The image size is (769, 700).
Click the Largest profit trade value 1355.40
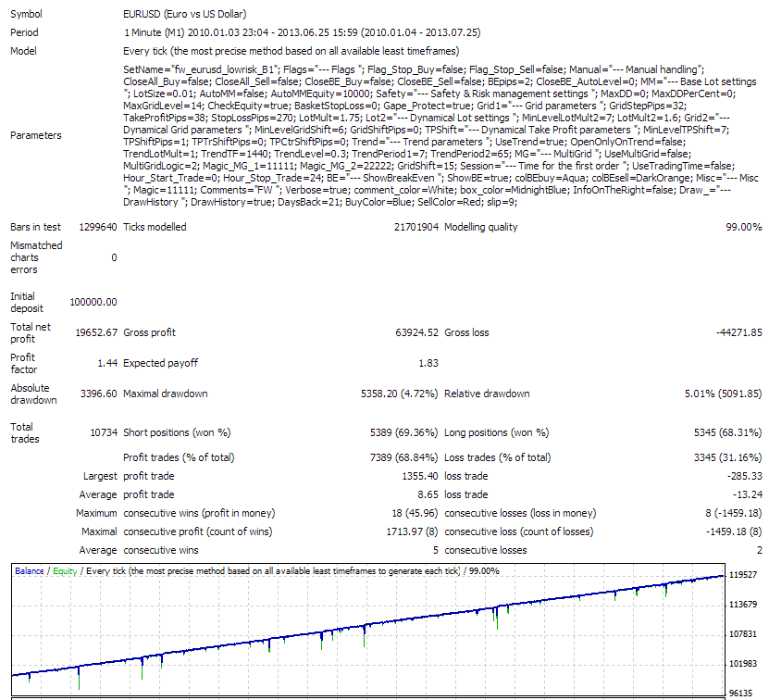click(x=420, y=476)
